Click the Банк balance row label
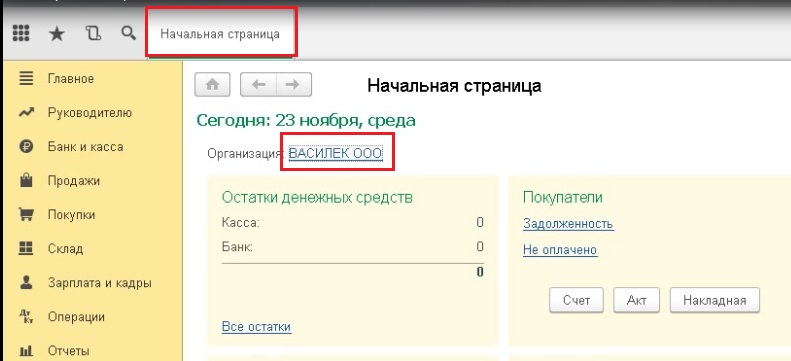The image size is (791, 361). click(237, 247)
